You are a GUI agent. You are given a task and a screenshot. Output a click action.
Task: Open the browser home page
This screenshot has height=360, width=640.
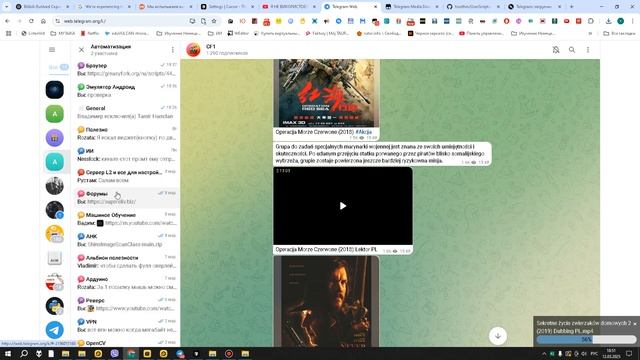tap(43, 21)
